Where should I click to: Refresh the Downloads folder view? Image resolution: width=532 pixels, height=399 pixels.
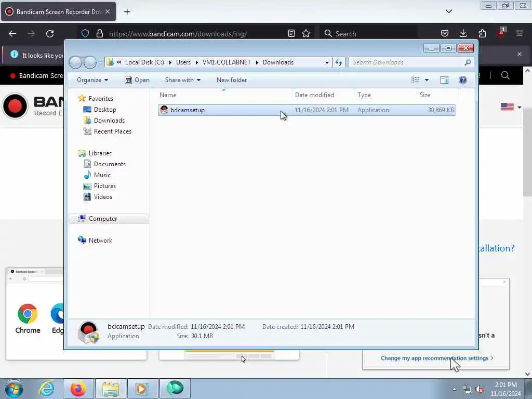[339, 62]
